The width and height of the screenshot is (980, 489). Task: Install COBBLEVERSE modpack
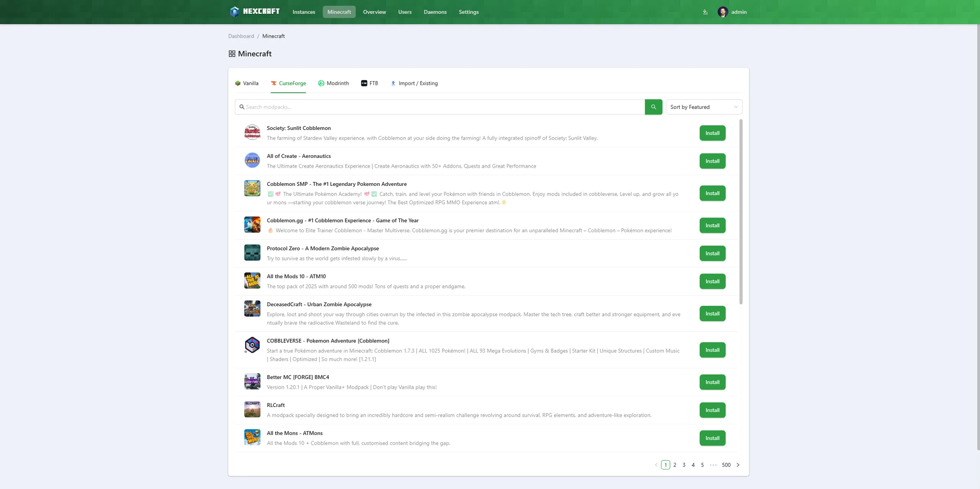[x=712, y=350]
